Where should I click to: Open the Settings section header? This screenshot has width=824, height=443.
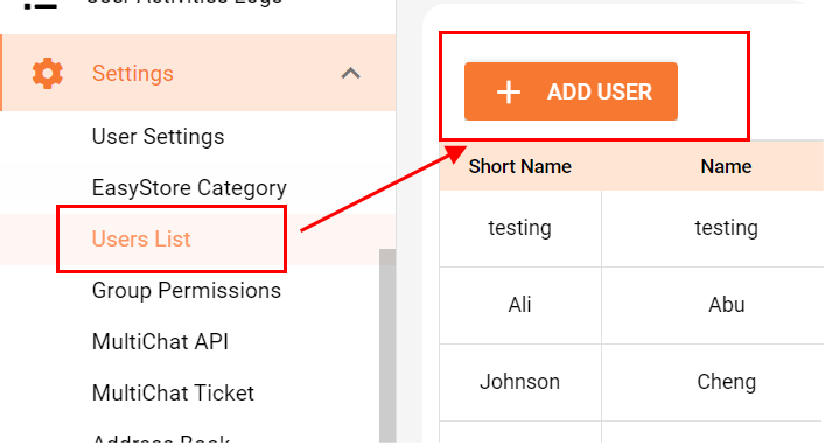199,73
